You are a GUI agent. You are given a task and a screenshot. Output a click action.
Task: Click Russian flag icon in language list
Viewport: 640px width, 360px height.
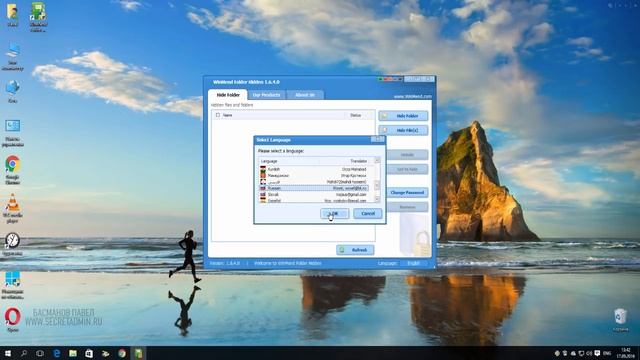[263, 188]
